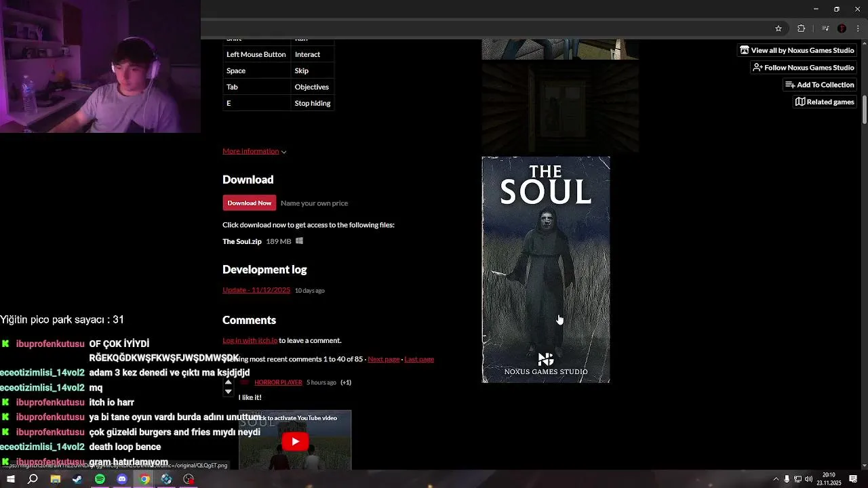Click 'death loop bence' chat message
Screen dimensions: 868x488
point(125,447)
